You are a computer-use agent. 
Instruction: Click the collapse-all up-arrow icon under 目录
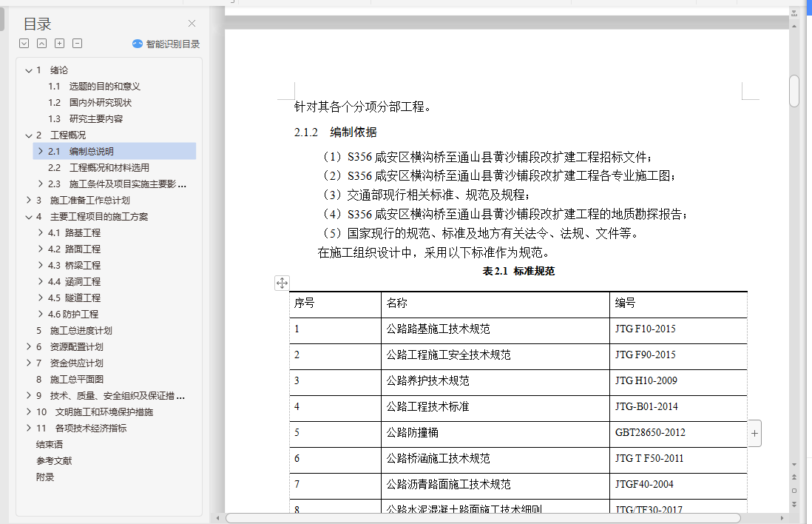(x=42, y=44)
